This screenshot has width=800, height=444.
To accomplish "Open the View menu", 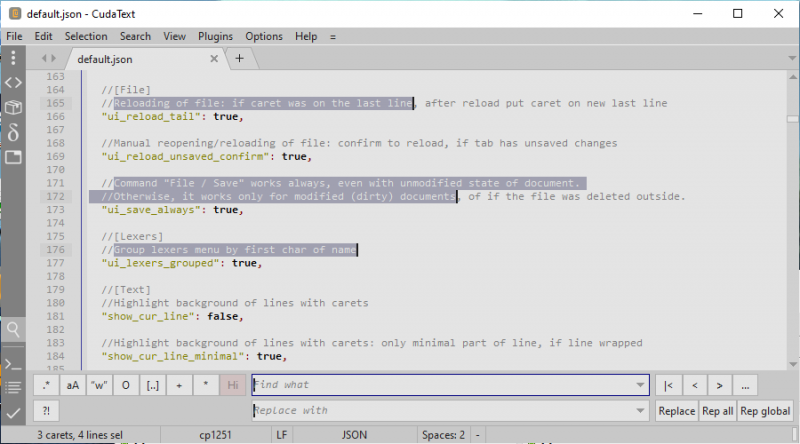I will (x=174, y=36).
